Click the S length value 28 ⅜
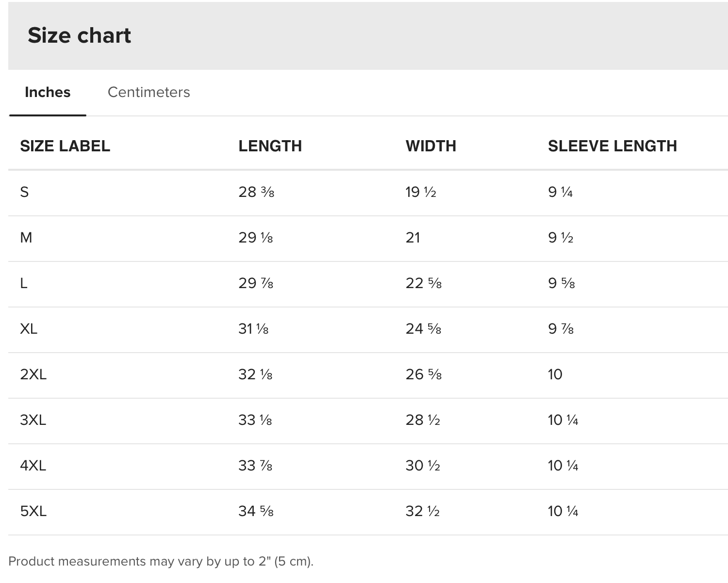Image resolution: width=728 pixels, height=583 pixels. (x=256, y=192)
